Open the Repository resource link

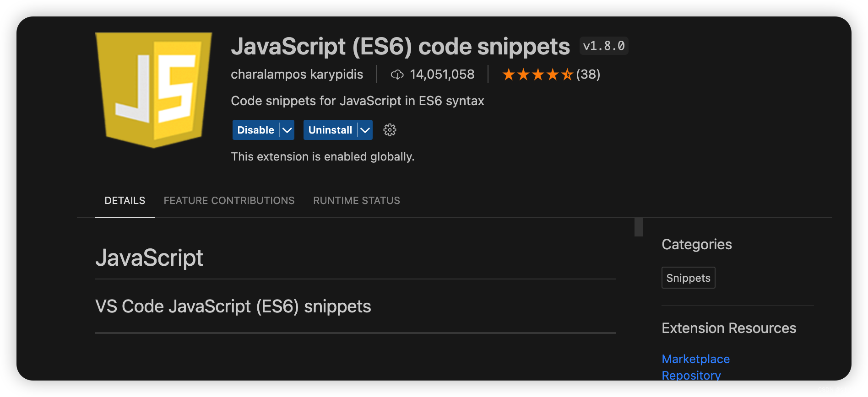tap(691, 375)
